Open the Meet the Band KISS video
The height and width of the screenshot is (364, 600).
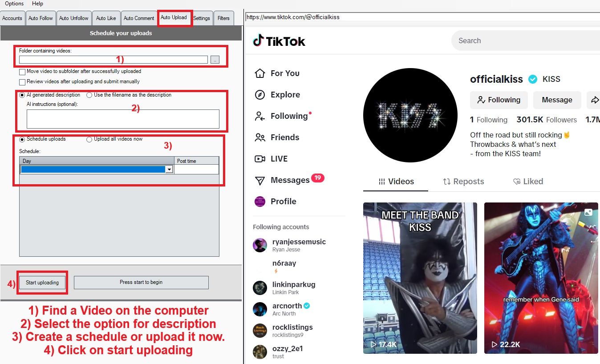420,278
